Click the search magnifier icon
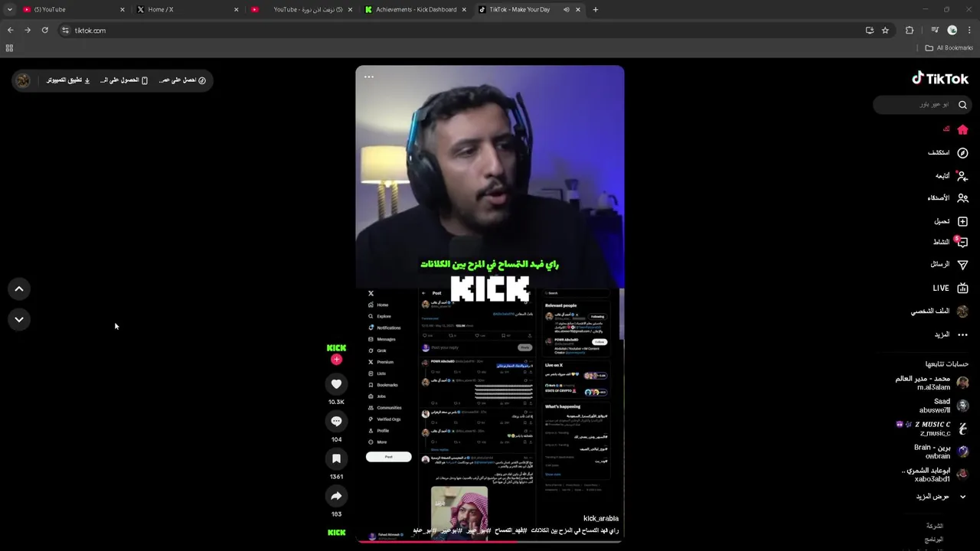 pos(962,105)
